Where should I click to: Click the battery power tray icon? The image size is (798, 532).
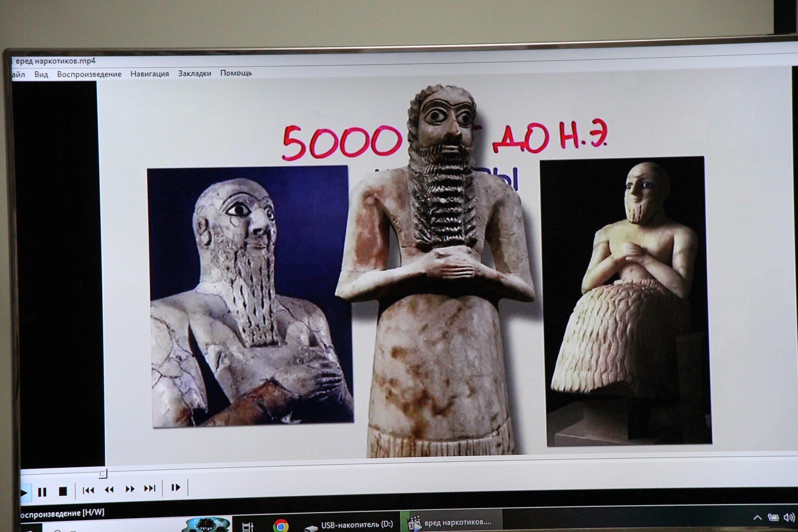[x=773, y=517]
